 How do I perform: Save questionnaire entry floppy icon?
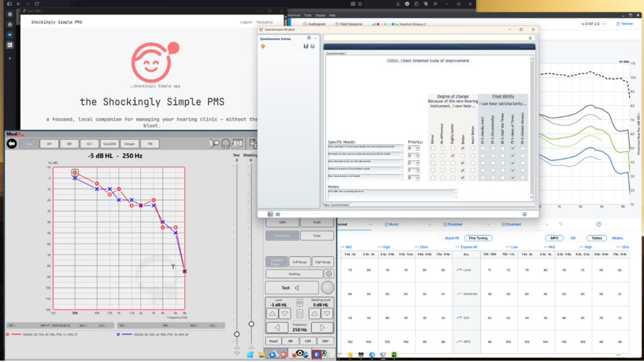(306, 47)
